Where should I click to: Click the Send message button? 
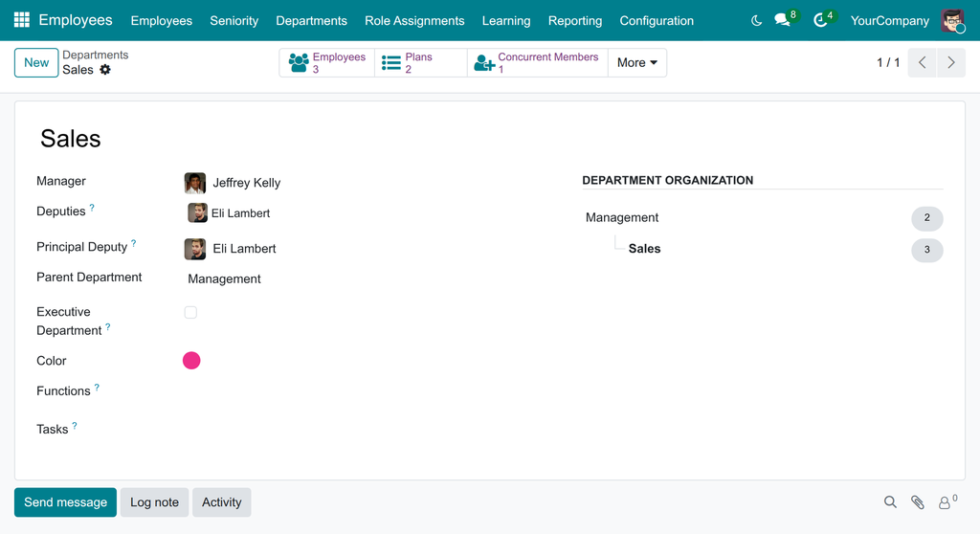tap(66, 502)
